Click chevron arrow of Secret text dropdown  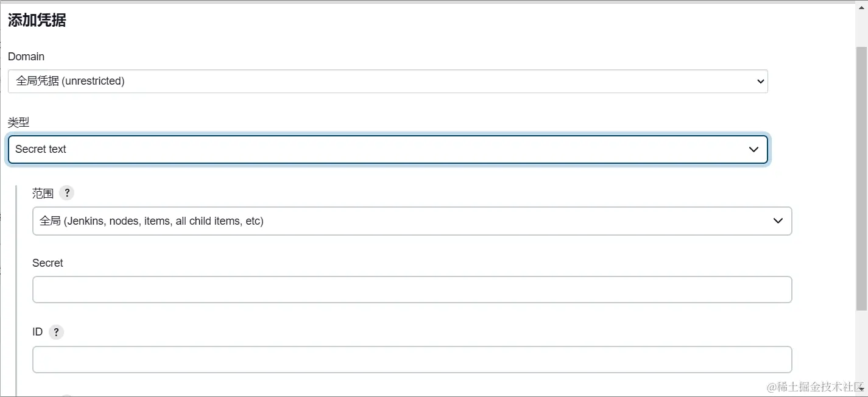753,149
